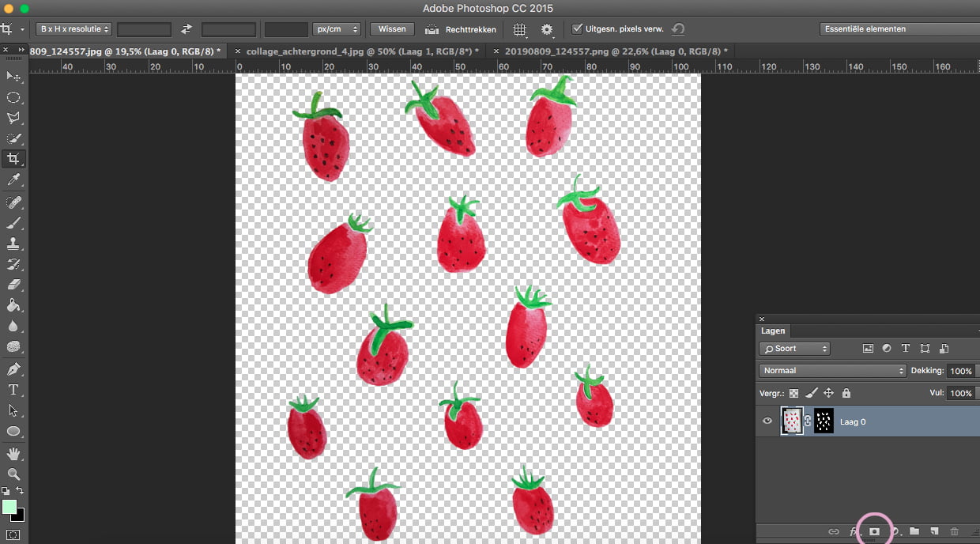Switch to collage_achtergrond_4.jpg tab
Viewport: 980px width, 544px height.
pyautogui.click(x=358, y=51)
